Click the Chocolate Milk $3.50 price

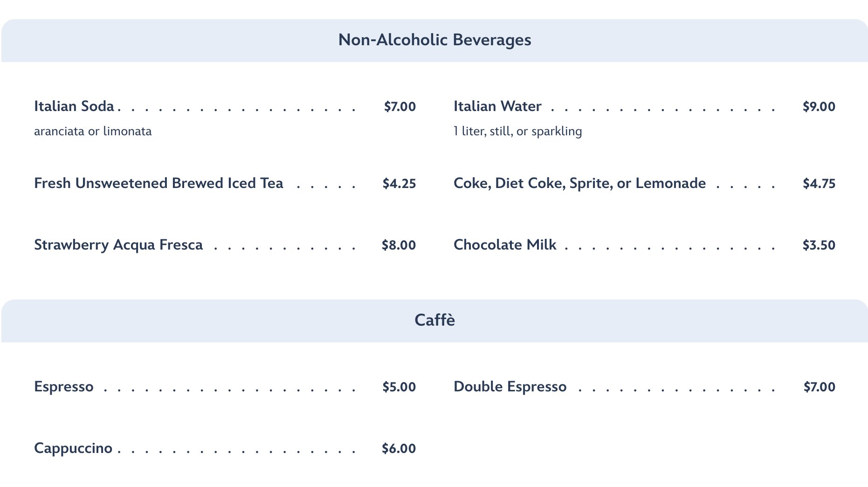(819, 245)
